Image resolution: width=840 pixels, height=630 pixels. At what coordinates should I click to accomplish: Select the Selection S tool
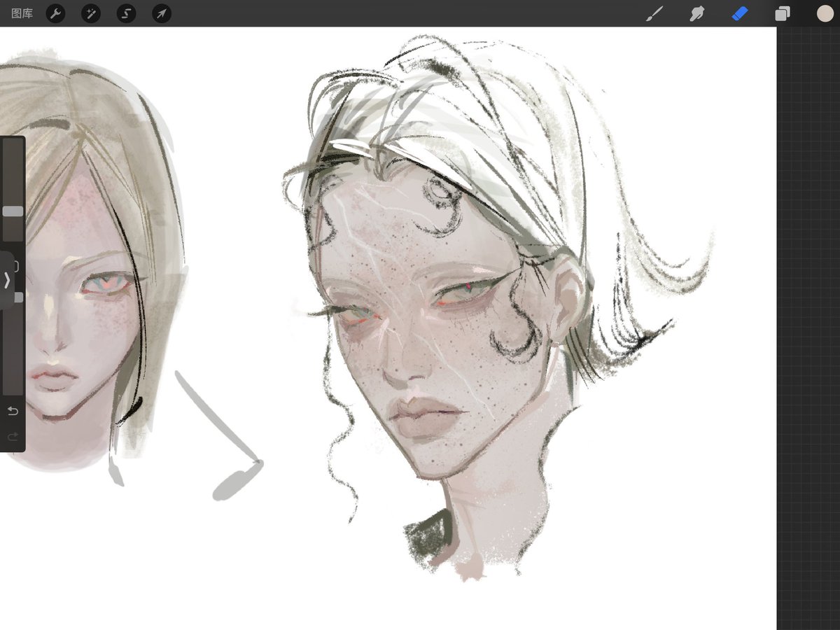tap(126, 13)
